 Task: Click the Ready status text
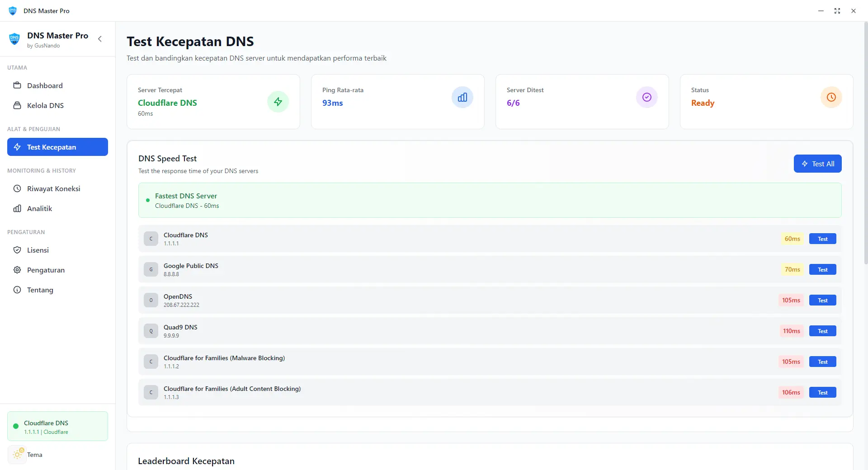(x=703, y=103)
